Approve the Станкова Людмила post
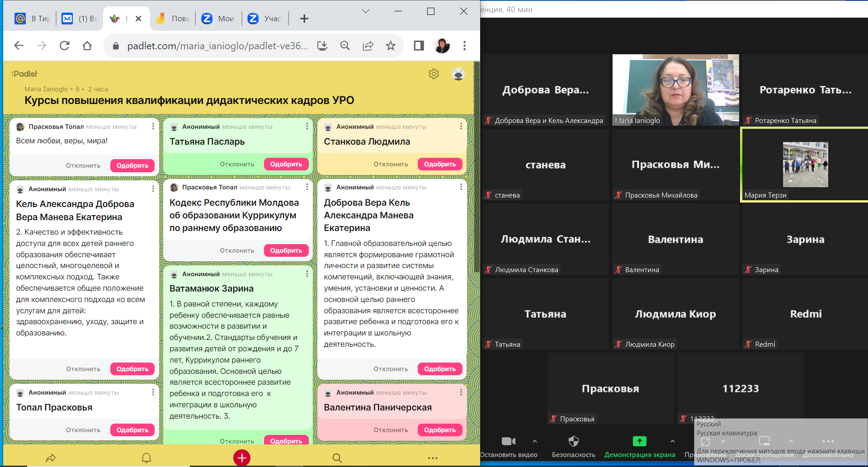 coord(439,164)
